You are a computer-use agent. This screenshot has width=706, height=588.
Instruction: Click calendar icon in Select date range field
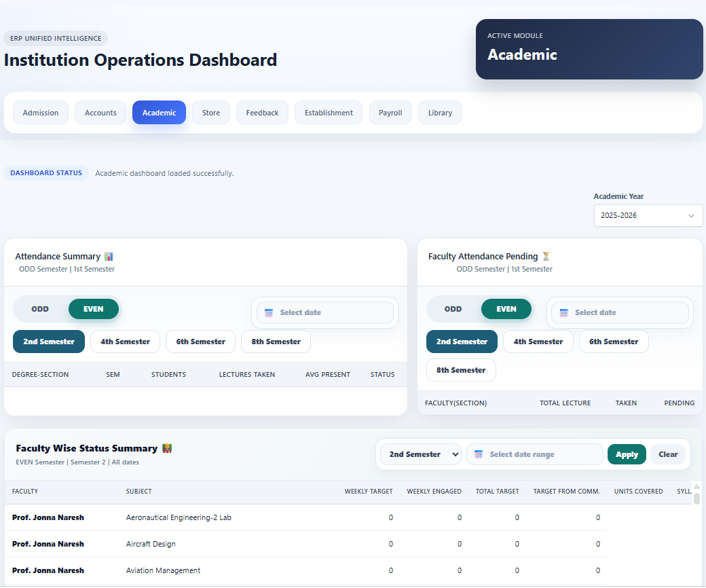click(x=479, y=454)
